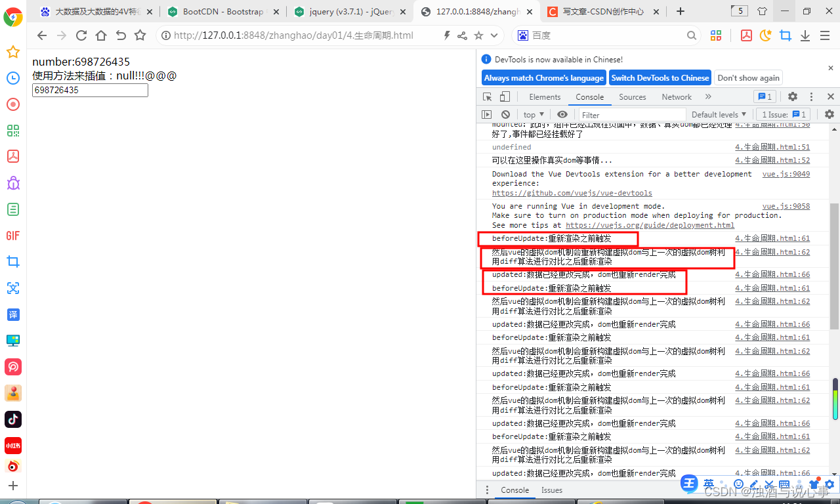This screenshot has height=504, width=840.
Task: Open the 'top' frame context dropdown
Action: (533, 114)
